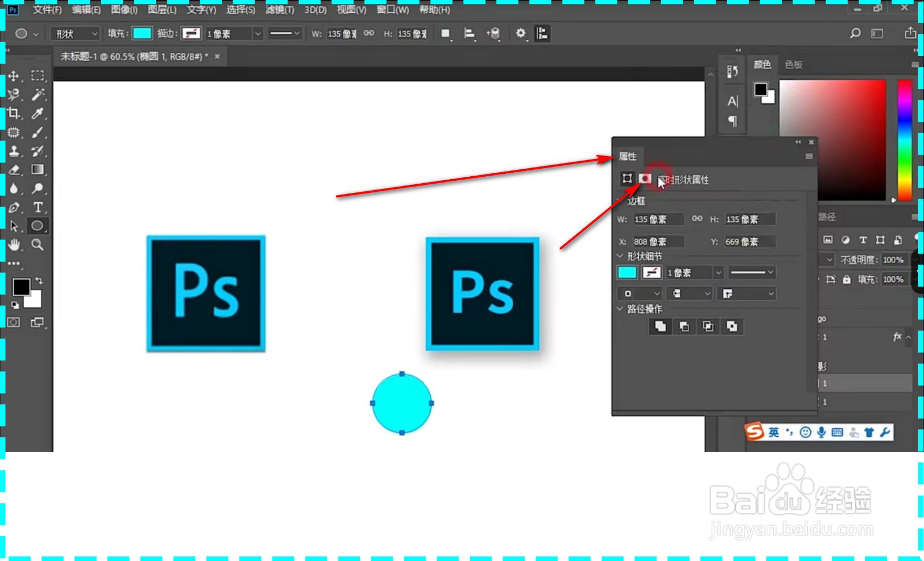The height and width of the screenshot is (561, 924).
Task: Open the 形状 tool mode dropdown
Action: coord(75,34)
